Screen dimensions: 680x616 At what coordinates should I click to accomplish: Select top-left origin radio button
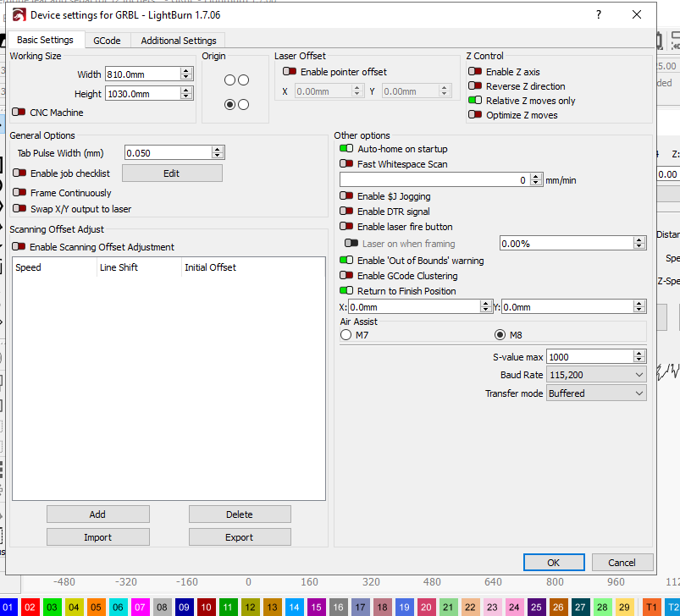(229, 80)
